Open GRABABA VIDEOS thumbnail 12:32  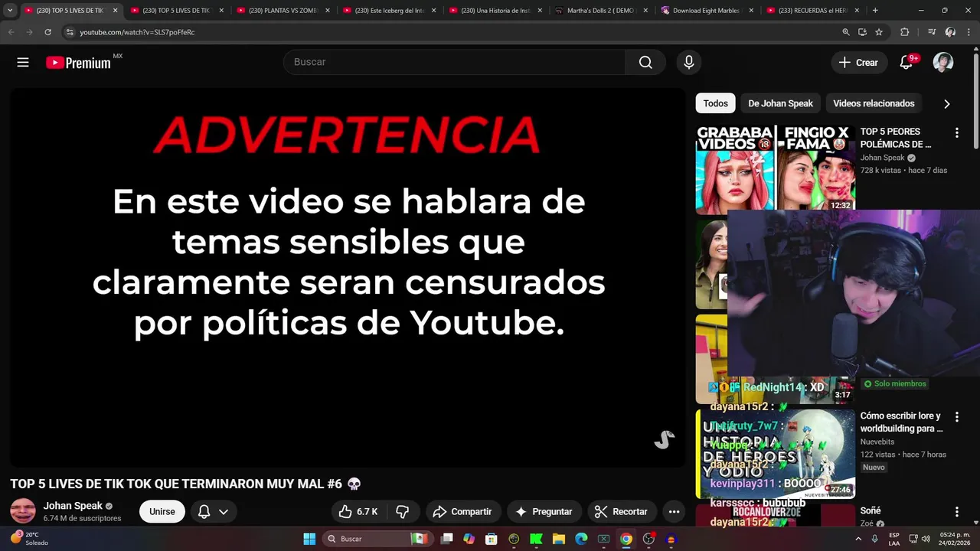(775, 169)
